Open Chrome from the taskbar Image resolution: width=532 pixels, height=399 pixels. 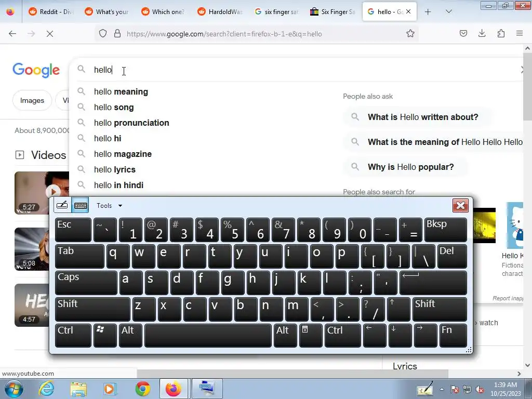[143, 389]
